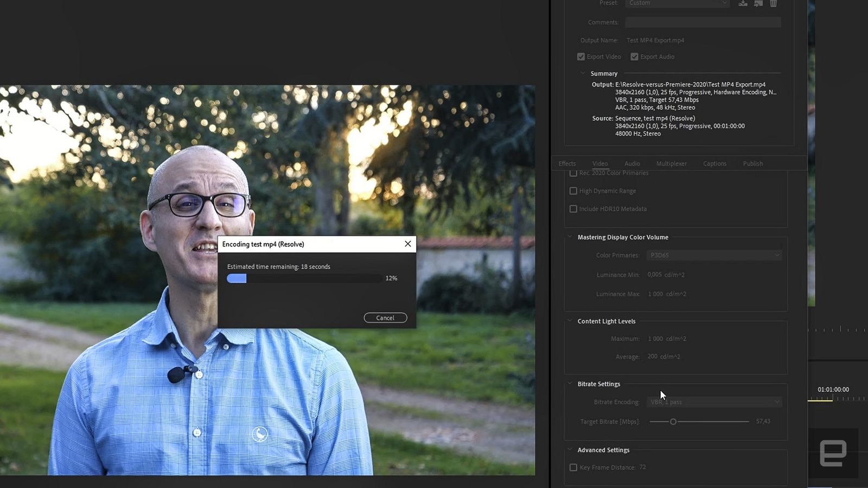Collapse the Summary section
This screenshot has height=488, width=868.
coord(583,73)
